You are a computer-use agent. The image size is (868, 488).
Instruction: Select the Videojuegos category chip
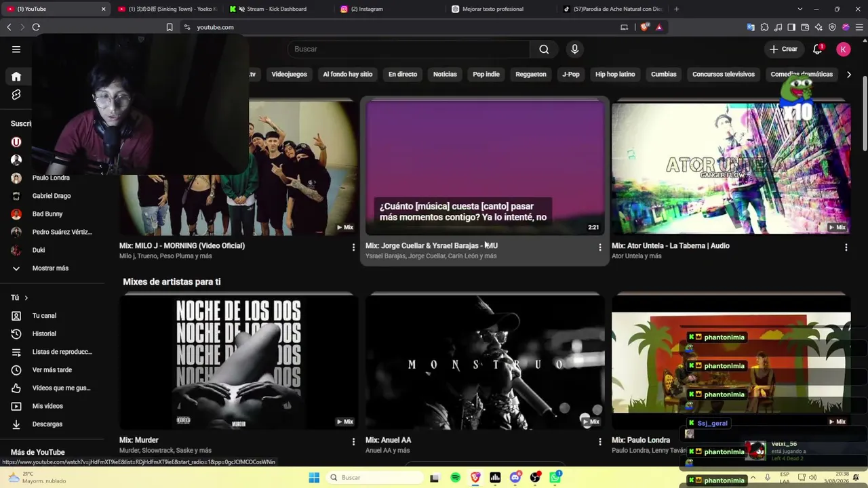pyautogui.click(x=289, y=75)
